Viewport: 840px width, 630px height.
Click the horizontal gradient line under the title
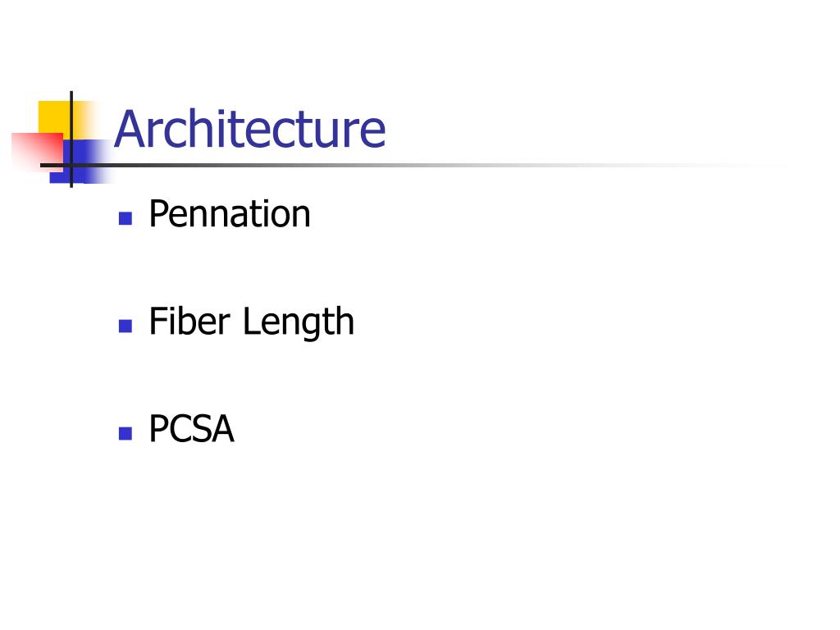pyautogui.click(x=413, y=165)
